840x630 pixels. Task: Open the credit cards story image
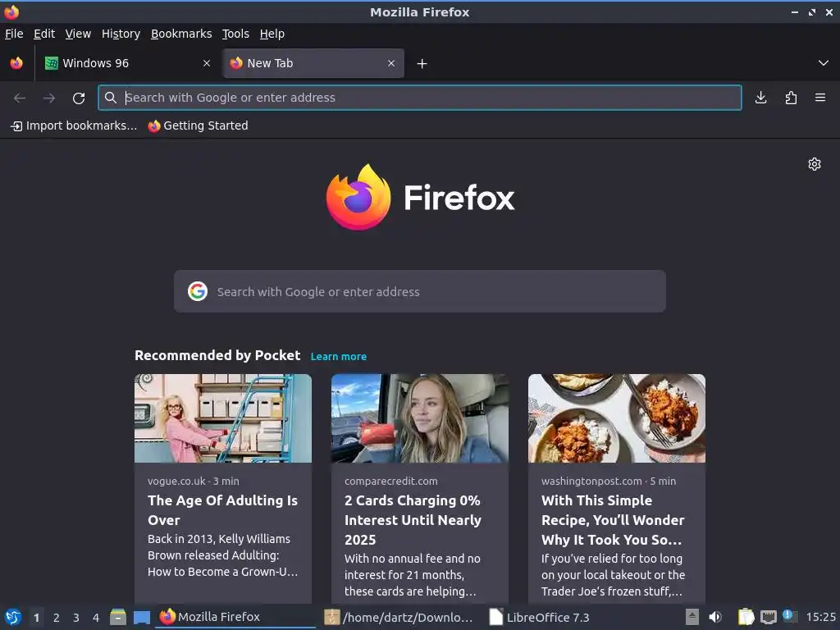click(419, 418)
